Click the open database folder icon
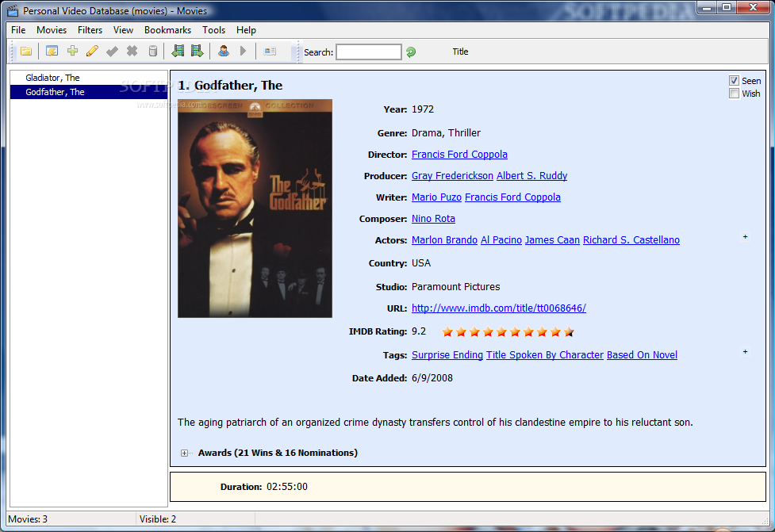775x532 pixels. tap(26, 52)
